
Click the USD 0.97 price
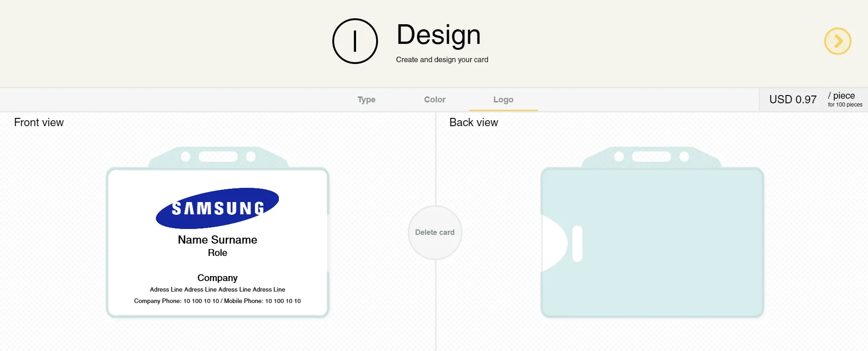point(793,100)
